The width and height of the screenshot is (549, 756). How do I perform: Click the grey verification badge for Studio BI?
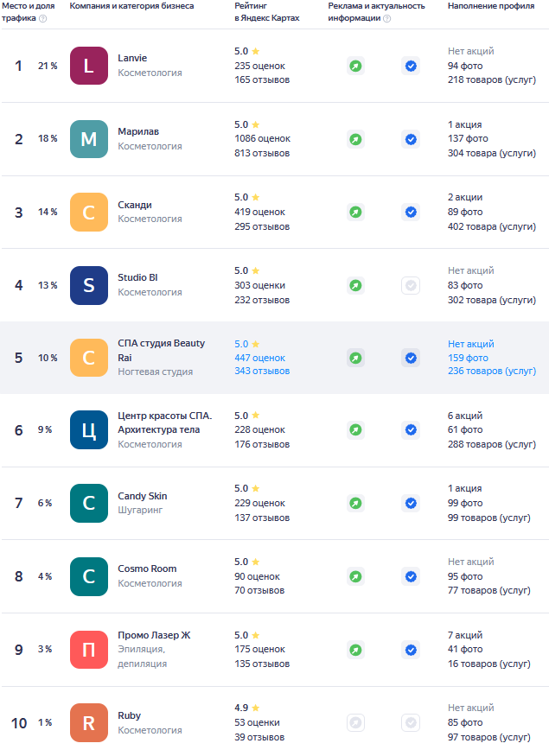411,285
